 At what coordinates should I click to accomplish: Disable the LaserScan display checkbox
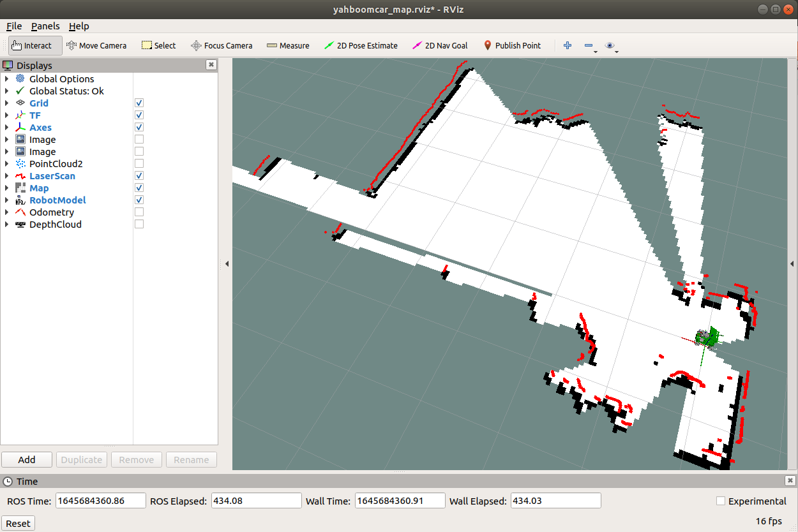(x=139, y=175)
